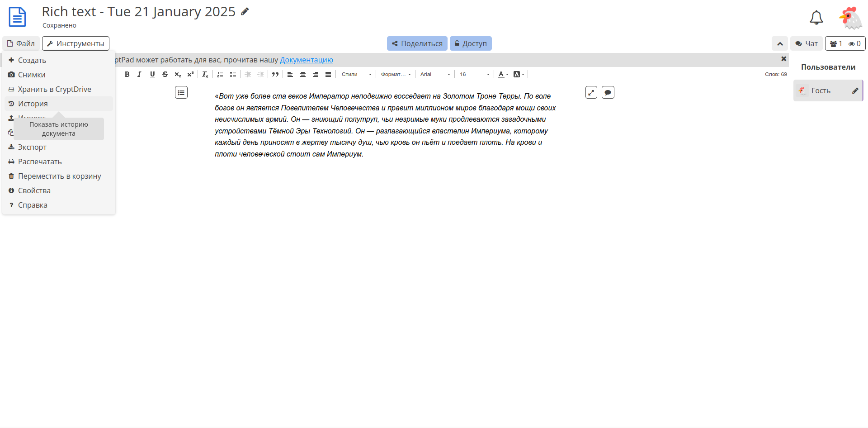Click the remove formatting icon

pyautogui.click(x=205, y=74)
